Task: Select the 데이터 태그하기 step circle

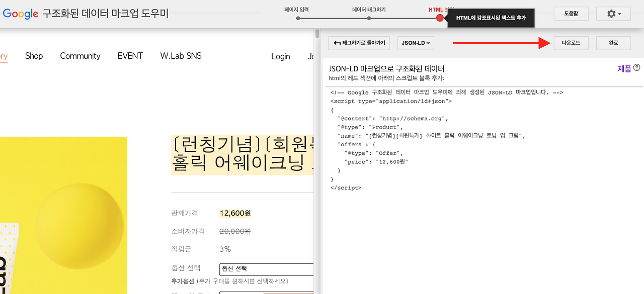Action: point(368,19)
